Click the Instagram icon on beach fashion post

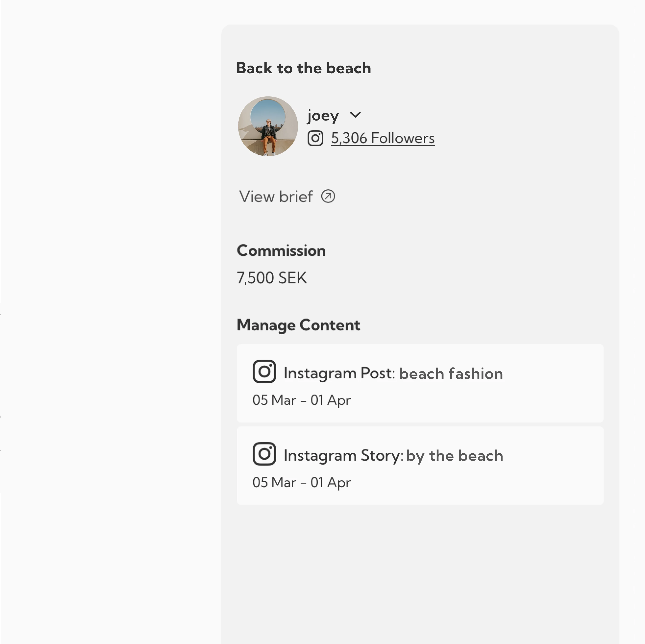coord(264,371)
